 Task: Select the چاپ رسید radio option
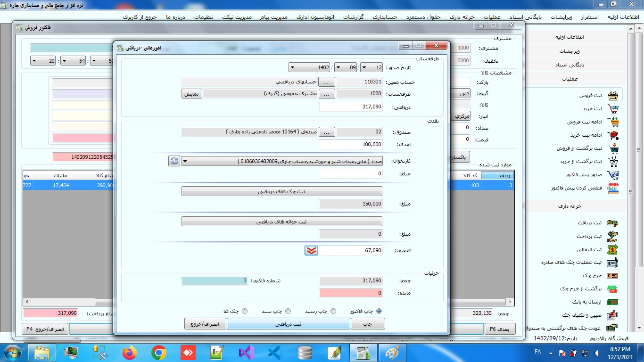(333, 311)
